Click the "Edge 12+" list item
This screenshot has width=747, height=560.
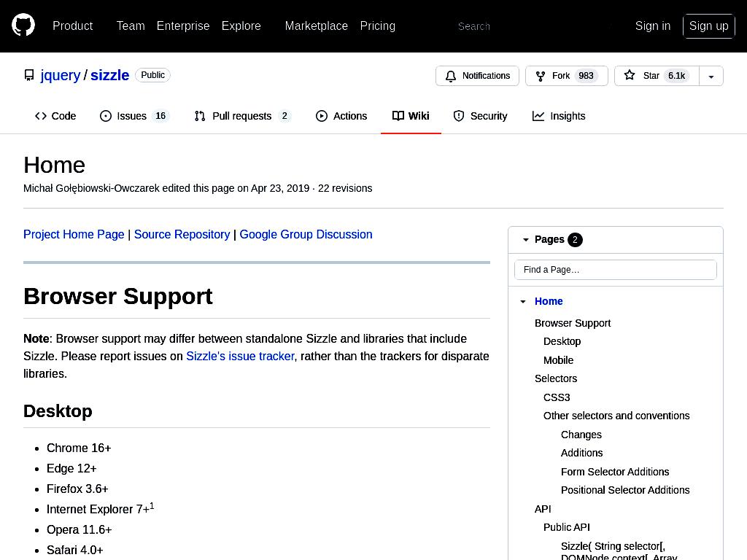tap(71, 469)
